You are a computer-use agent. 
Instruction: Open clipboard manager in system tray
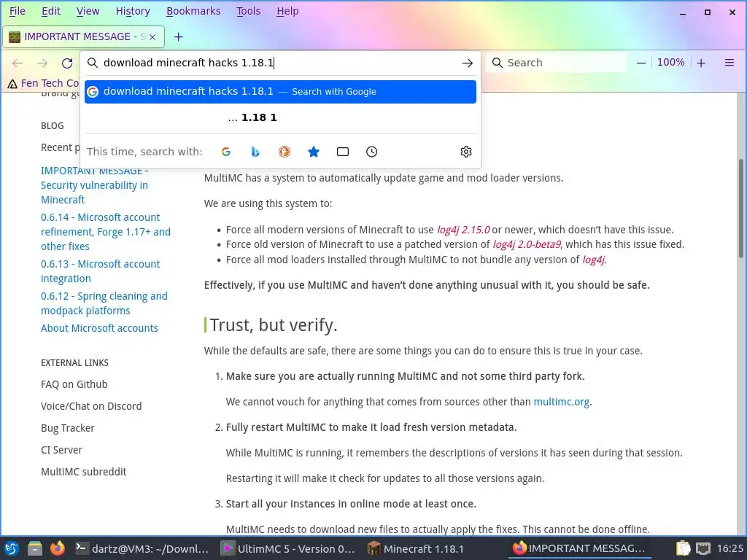click(683, 548)
